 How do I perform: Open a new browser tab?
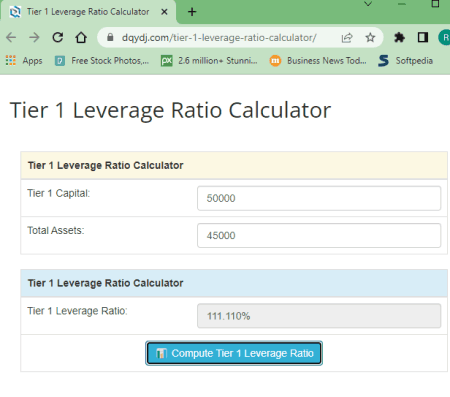pyautogui.click(x=192, y=12)
